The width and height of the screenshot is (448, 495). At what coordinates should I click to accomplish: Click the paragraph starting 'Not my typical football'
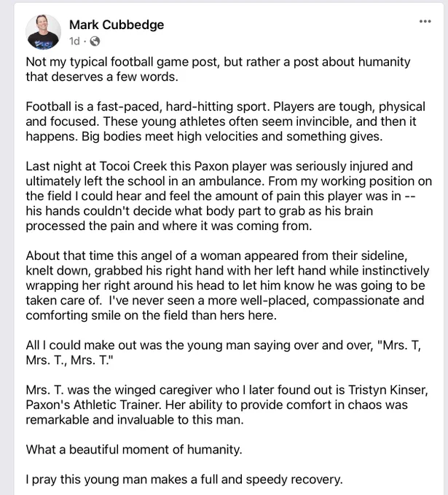point(218,69)
